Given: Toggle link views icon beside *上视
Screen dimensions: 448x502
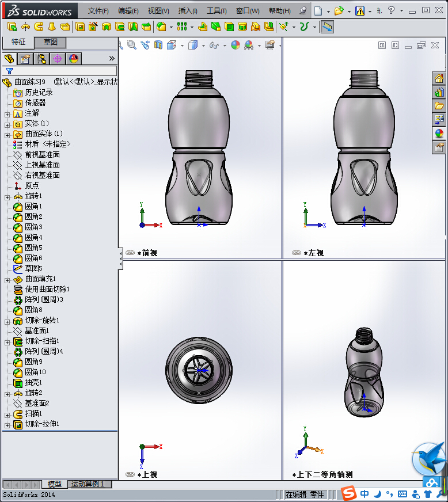Looking at the screenshot, I should click(130, 474).
